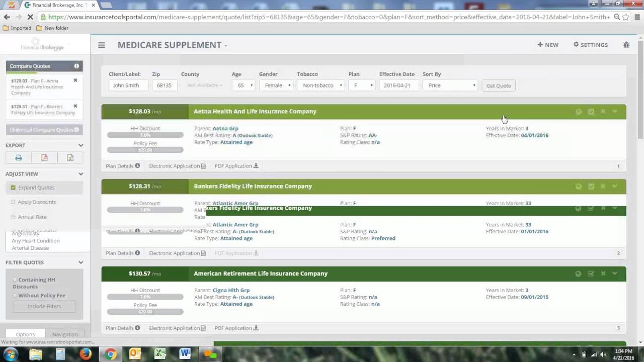Collapse the Adjust View section chevron
The height and width of the screenshot is (362, 644).
coord(80,174)
